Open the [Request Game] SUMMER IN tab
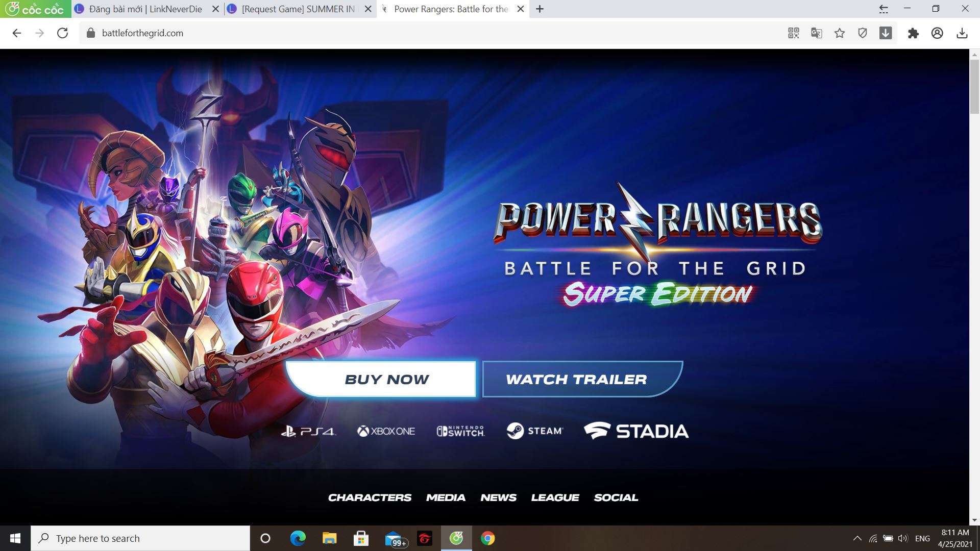980x551 pixels. (296, 9)
